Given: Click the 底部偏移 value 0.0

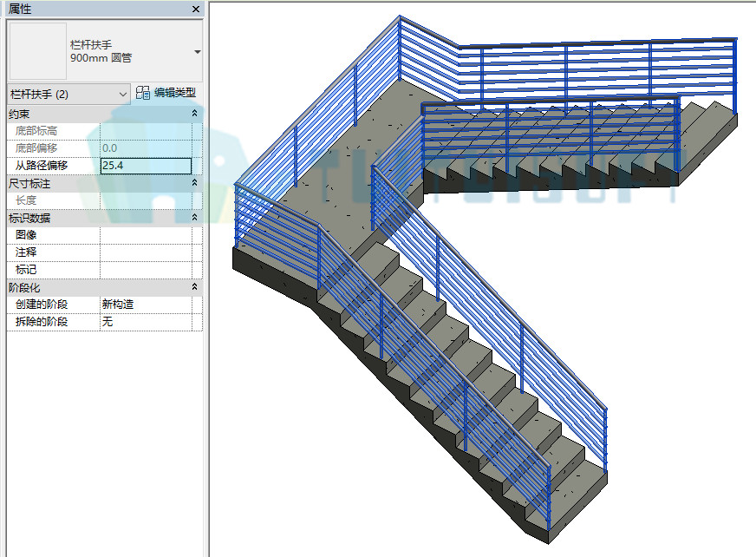Looking at the screenshot, I should (147, 148).
